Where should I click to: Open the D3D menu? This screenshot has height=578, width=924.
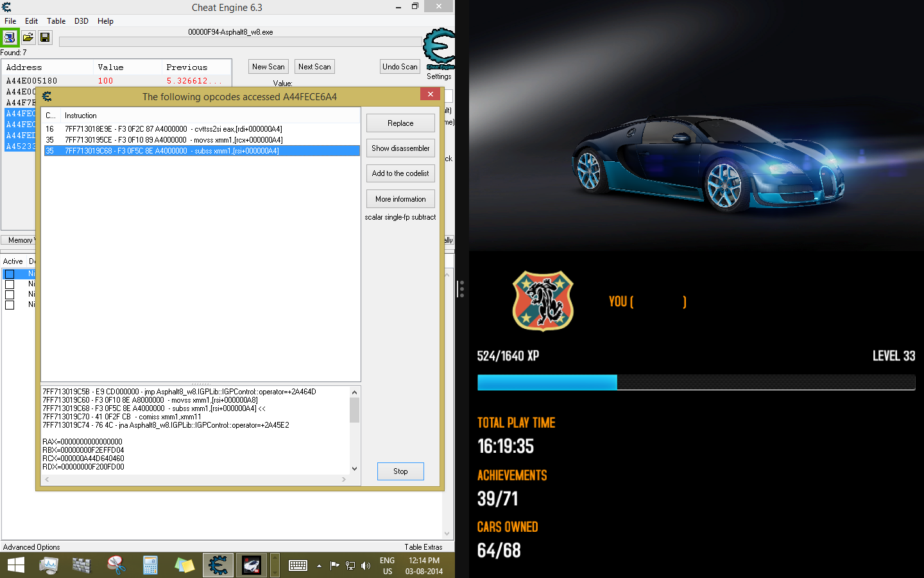coord(81,21)
